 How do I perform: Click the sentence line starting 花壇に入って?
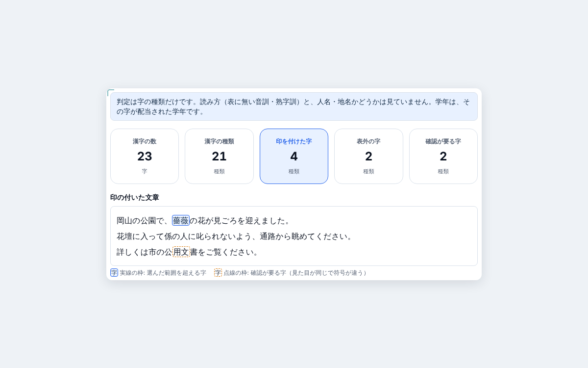click(235, 236)
